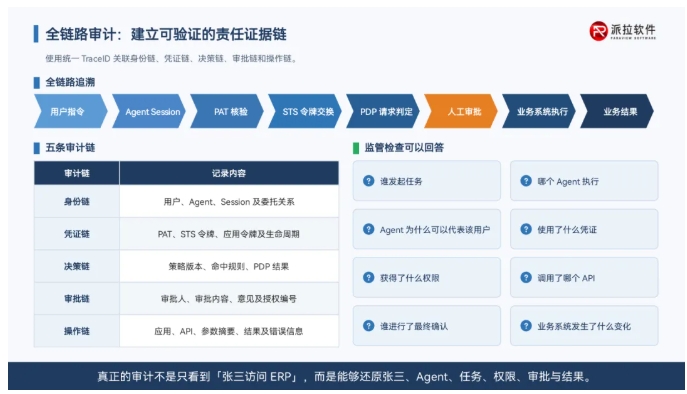Click question icon beside 谁进行了最终确认
This screenshot has width=687, height=394.
point(368,326)
